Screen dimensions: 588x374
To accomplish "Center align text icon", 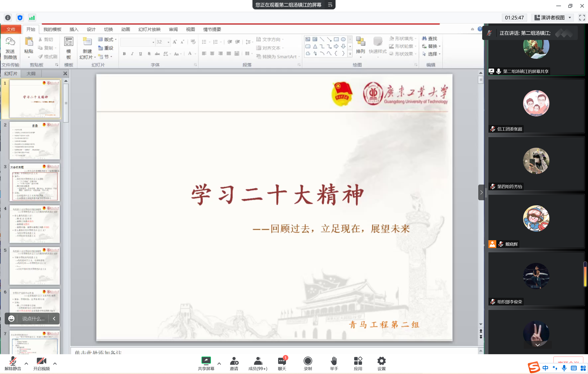I will (212, 53).
